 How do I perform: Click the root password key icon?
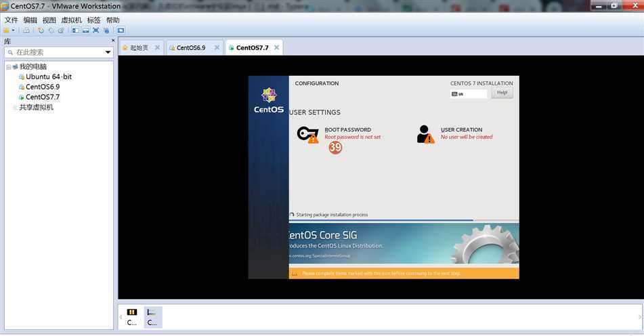[307, 134]
